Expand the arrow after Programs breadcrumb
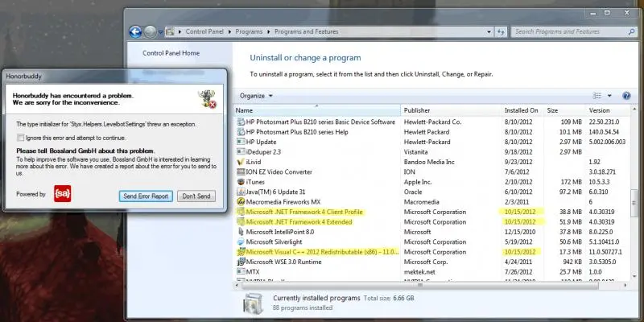Screen dimensions: 644x322 (269, 31)
